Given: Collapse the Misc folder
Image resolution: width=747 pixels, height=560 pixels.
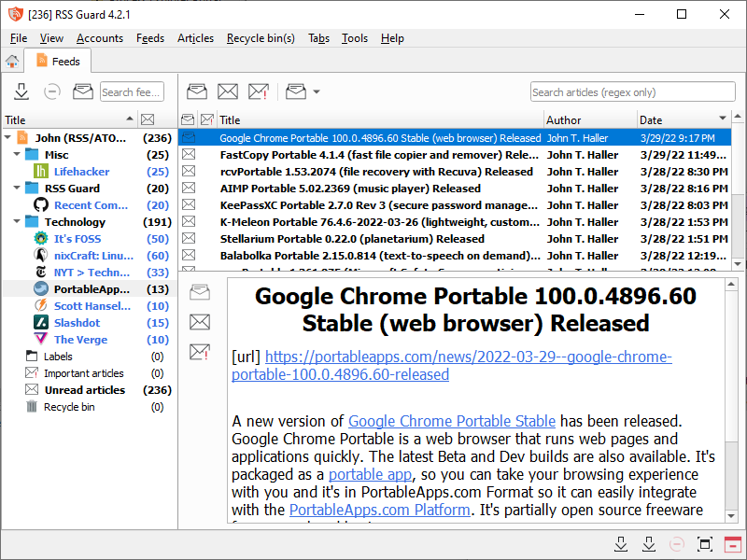Looking at the screenshot, I should click(x=17, y=155).
